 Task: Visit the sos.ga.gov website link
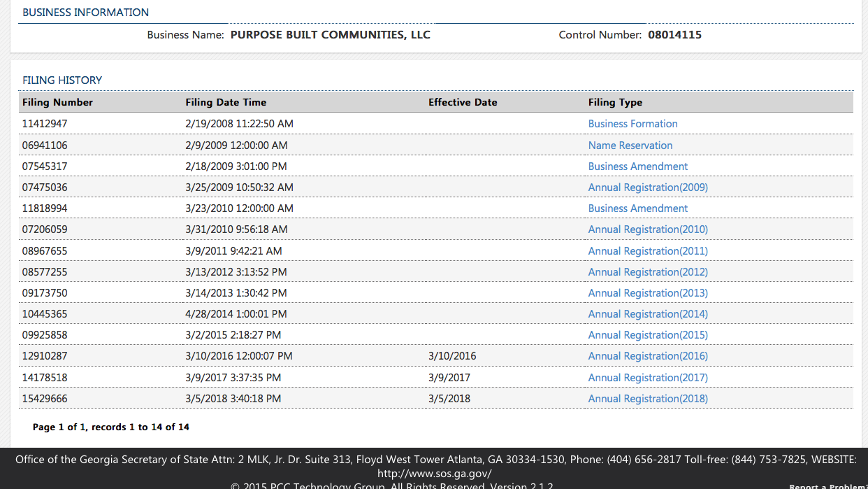[x=434, y=474]
